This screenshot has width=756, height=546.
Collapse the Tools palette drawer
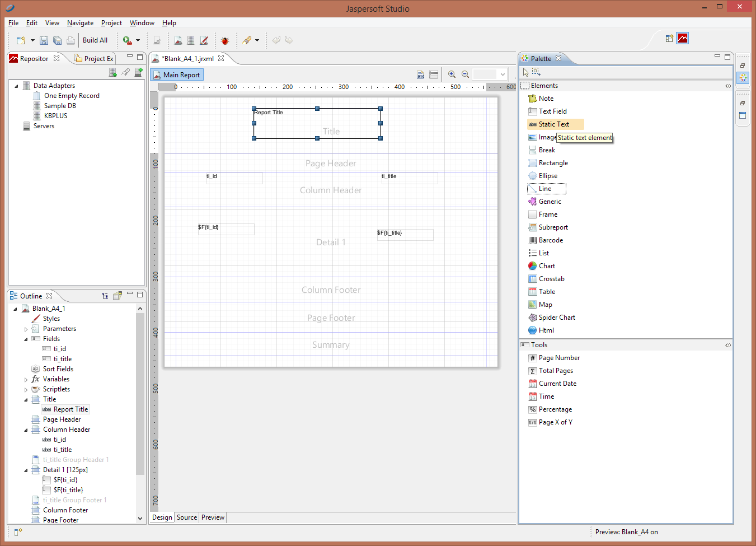click(727, 345)
